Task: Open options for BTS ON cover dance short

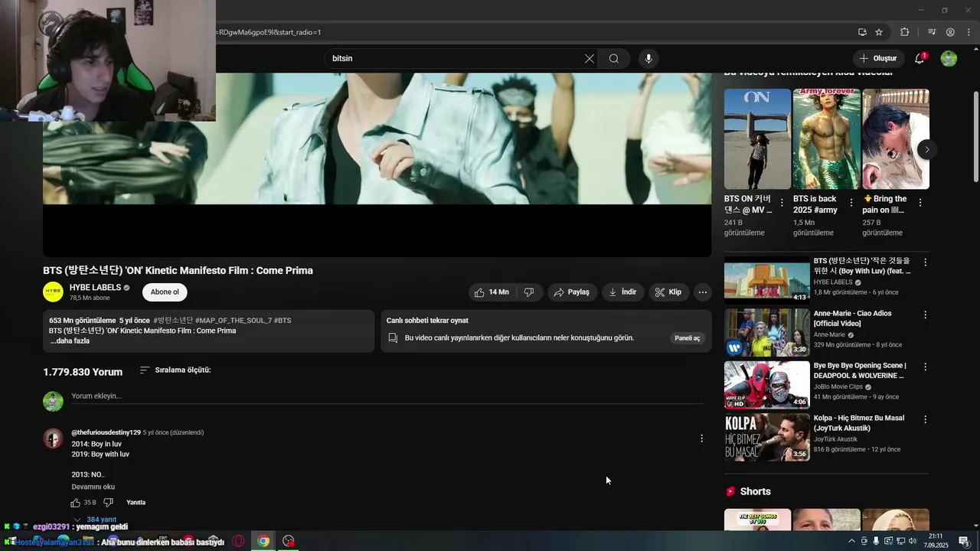Action: pos(782,203)
